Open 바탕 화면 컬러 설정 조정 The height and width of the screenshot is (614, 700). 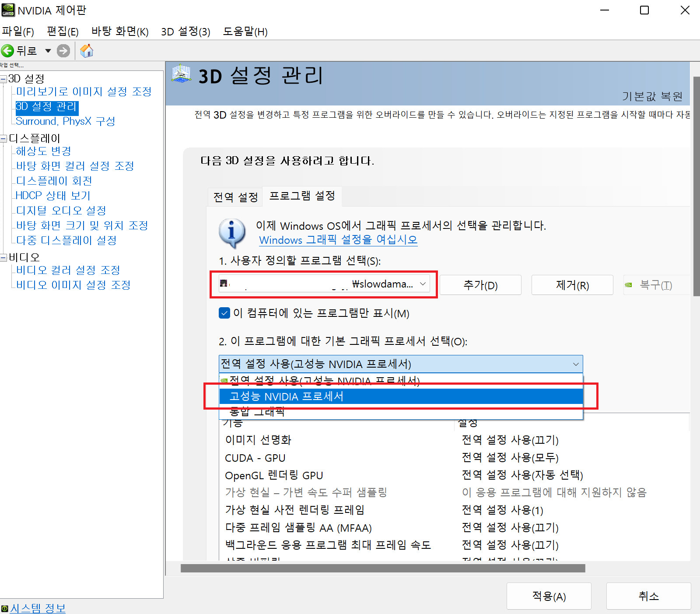click(75, 166)
